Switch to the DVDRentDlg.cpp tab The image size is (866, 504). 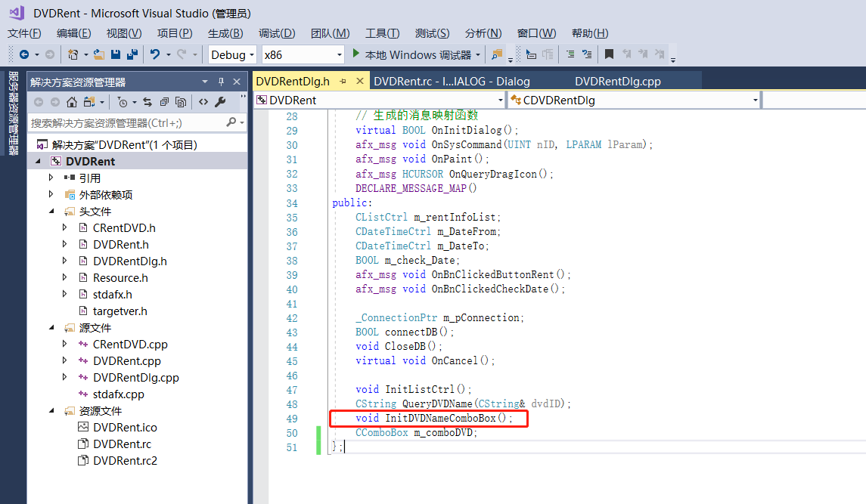pyautogui.click(x=617, y=81)
